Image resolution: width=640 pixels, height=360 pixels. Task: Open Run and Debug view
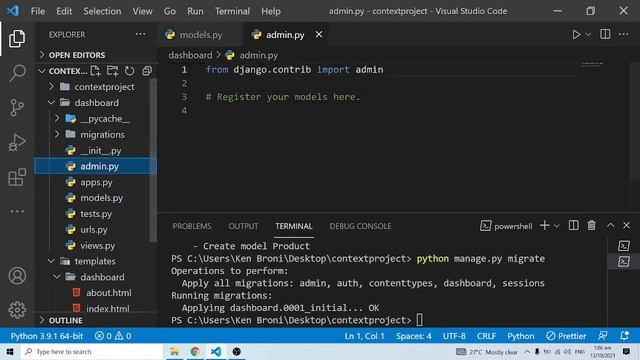pyautogui.click(x=17, y=142)
